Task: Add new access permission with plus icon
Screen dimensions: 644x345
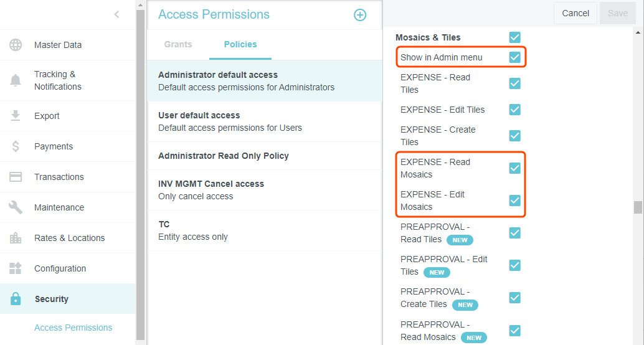Action: 360,15
